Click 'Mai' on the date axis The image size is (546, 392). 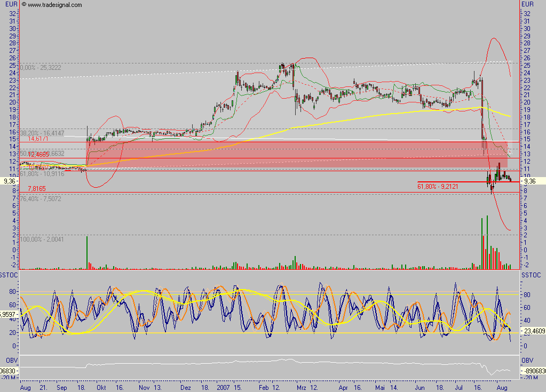tap(380, 388)
